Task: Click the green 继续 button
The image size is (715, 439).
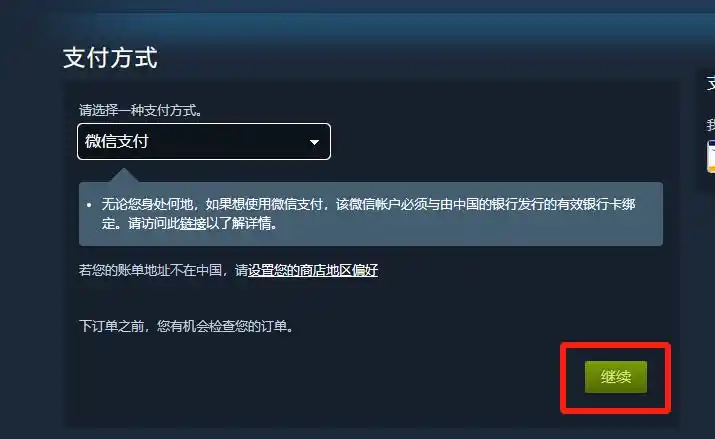Action: tap(616, 377)
